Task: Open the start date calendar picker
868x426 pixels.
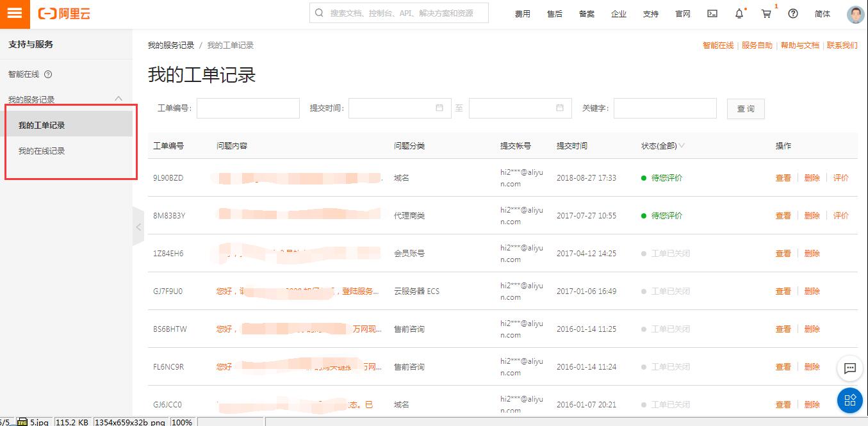Action: point(439,108)
